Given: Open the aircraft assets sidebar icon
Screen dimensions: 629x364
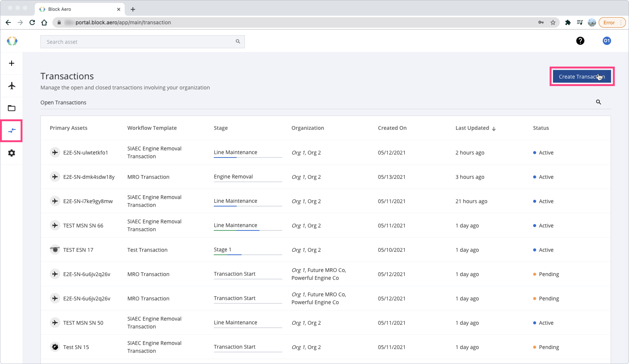Looking at the screenshot, I should click(11, 85).
